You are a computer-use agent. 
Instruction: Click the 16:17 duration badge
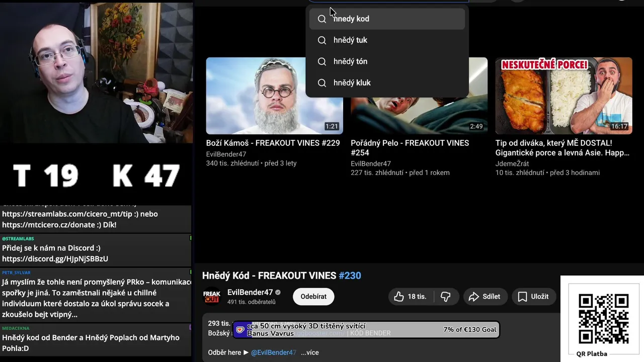click(619, 126)
